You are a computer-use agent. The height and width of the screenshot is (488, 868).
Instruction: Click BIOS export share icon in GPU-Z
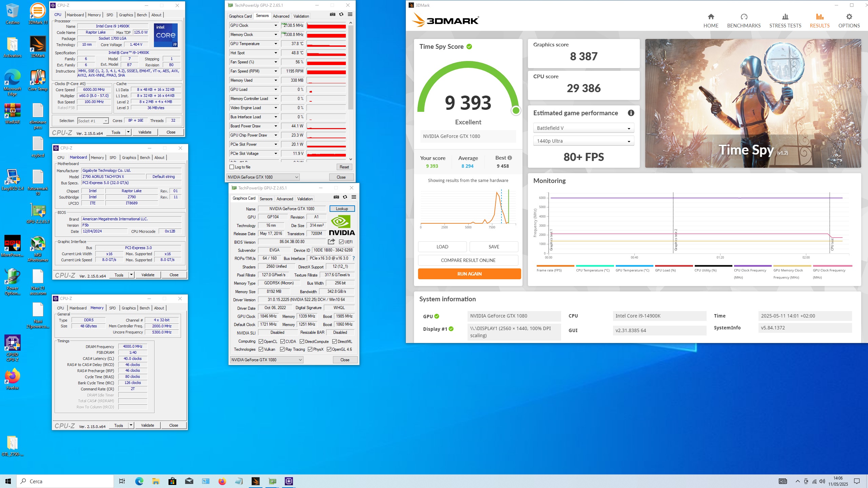click(331, 242)
